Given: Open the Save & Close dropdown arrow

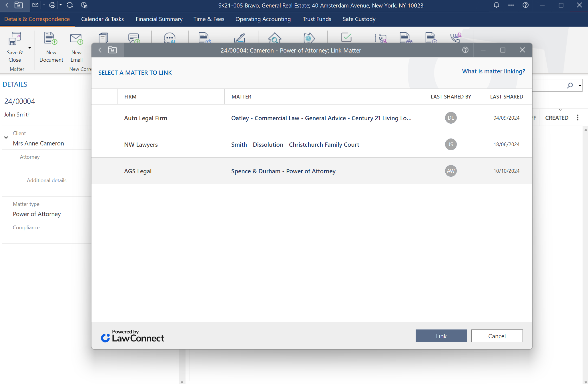Looking at the screenshot, I should point(29,48).
